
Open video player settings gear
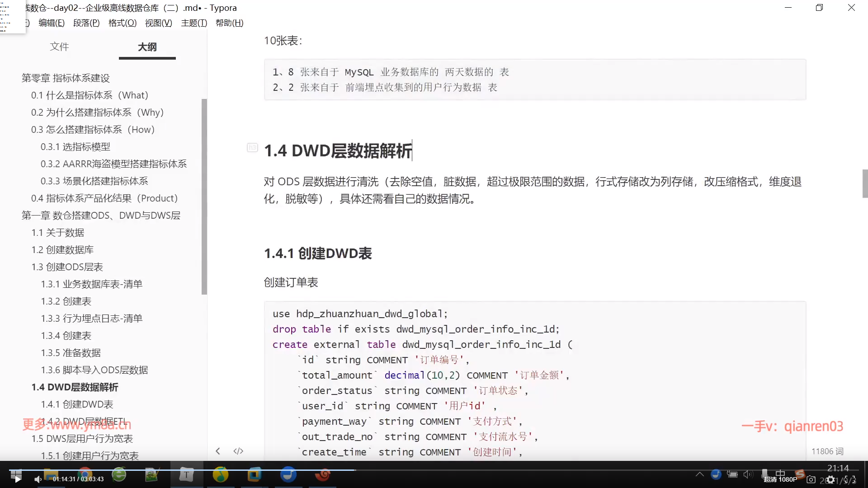point(830,479)
